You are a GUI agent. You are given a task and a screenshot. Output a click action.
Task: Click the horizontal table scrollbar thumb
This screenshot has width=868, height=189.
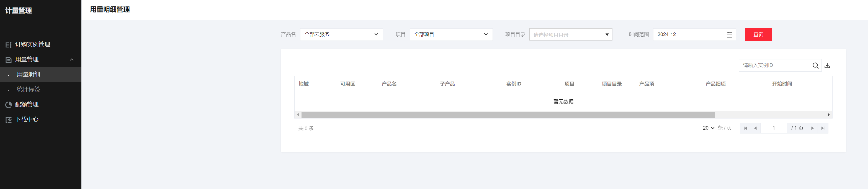pos(508,115)
